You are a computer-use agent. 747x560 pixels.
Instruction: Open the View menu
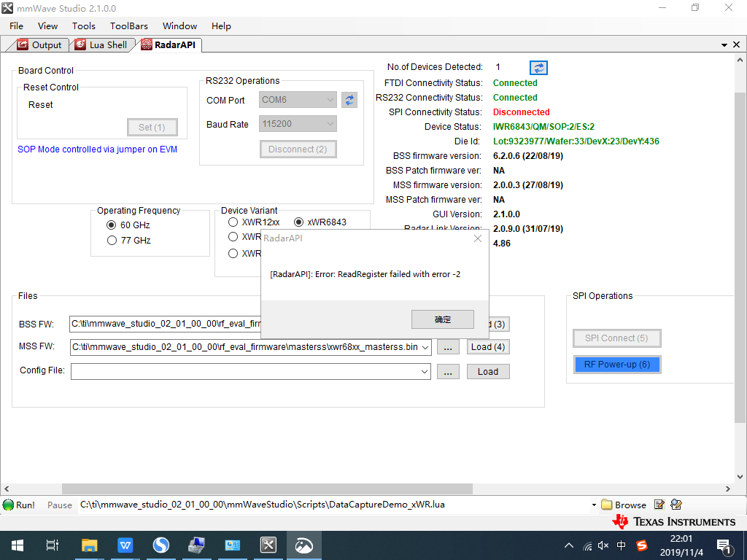tap(47, 26)
